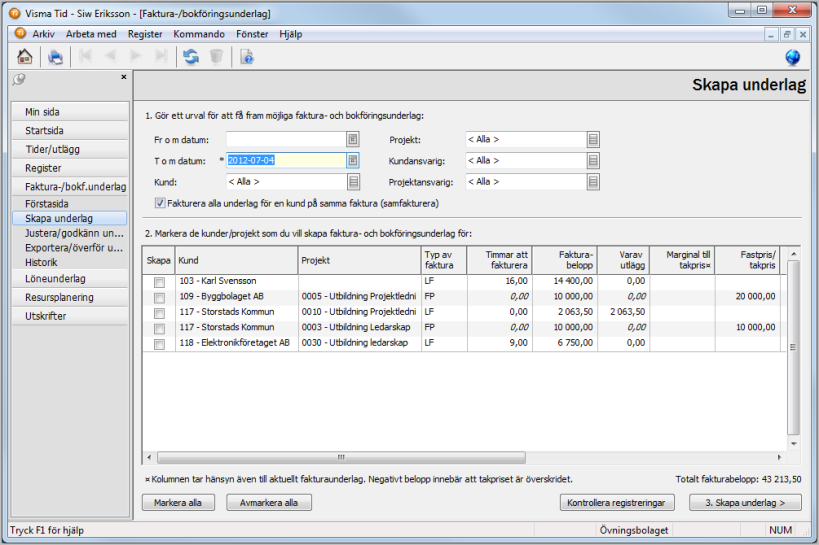819x545 pixels.
Task: Click vertical scrollbar down arrow
Action: tap(793, 444)
